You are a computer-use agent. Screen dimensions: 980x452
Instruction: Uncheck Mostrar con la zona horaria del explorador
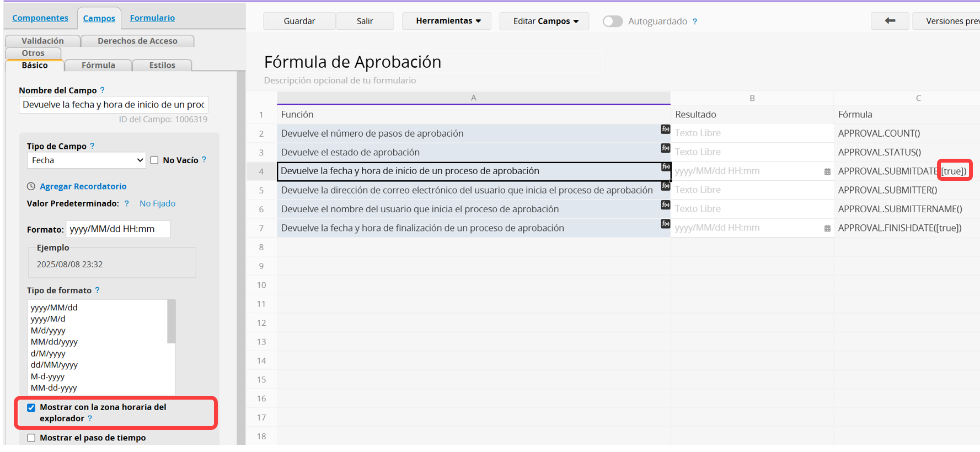31,408
